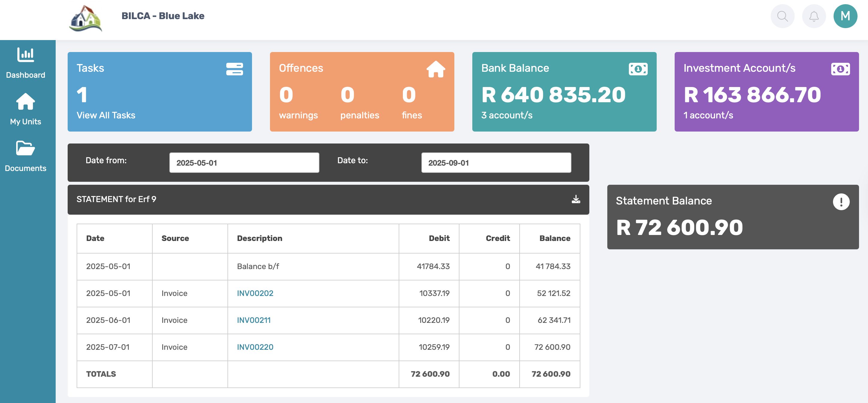Download the statement for Erf 9
The height and width of the screenshot is (403, 868).
coord(576,199)
